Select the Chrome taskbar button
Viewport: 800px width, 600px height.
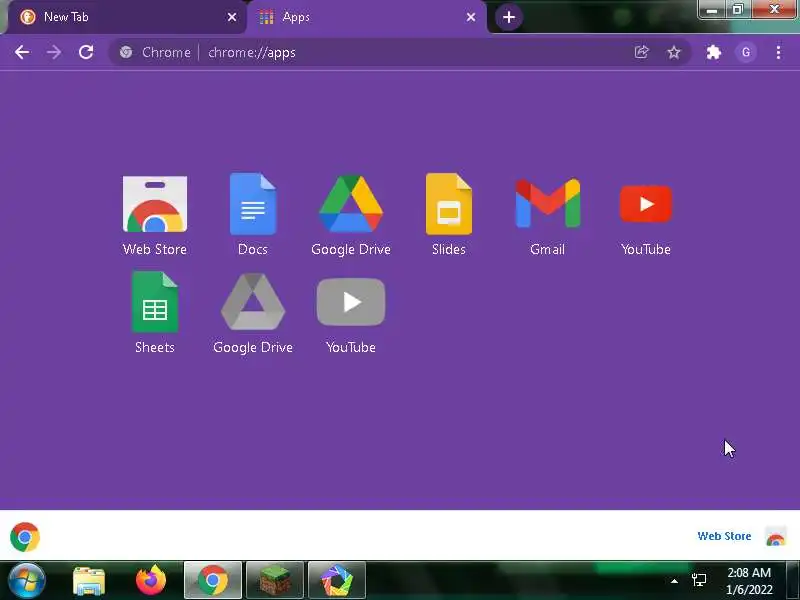click(213, 580)
